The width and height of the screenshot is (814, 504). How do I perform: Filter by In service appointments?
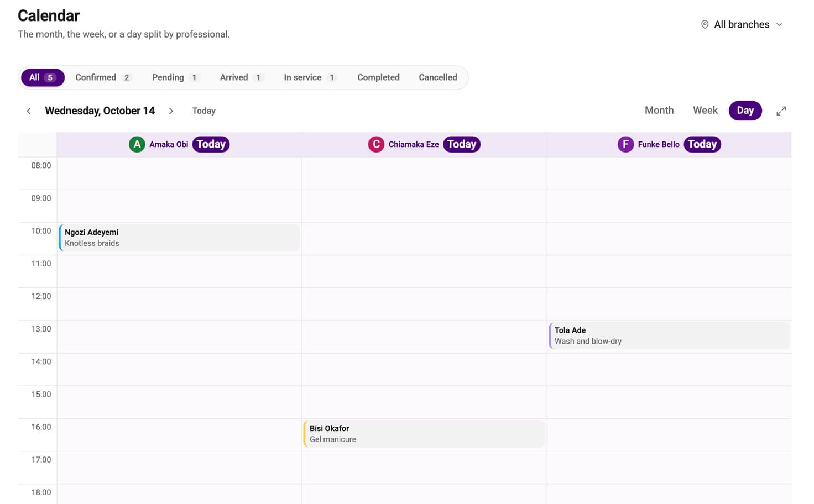(310, 77)
